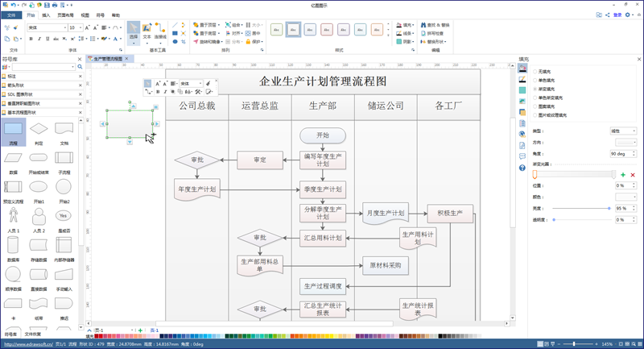Select the 选择 pointer tool

point(134,33)
